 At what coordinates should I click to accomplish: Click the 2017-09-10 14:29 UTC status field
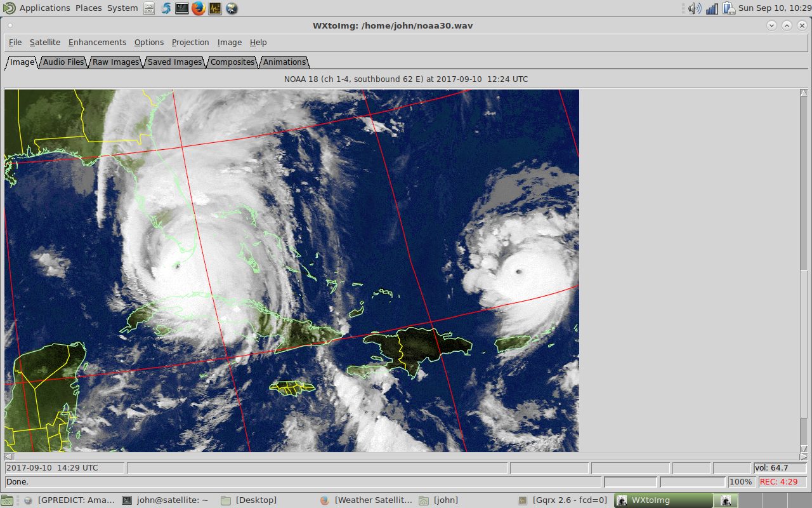[65, 468]
